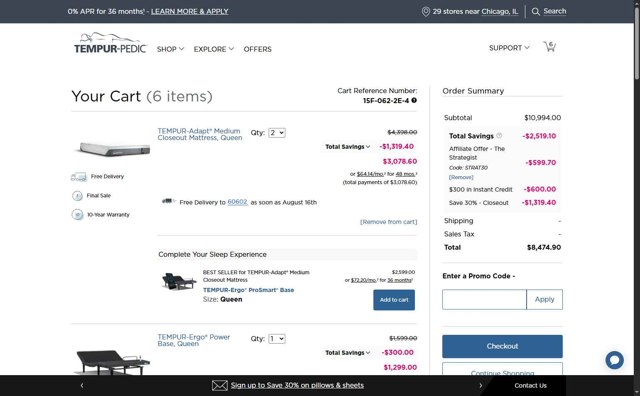Click the ProSmart Base thumbnail image
640x396 pixels.
point(179,281)
